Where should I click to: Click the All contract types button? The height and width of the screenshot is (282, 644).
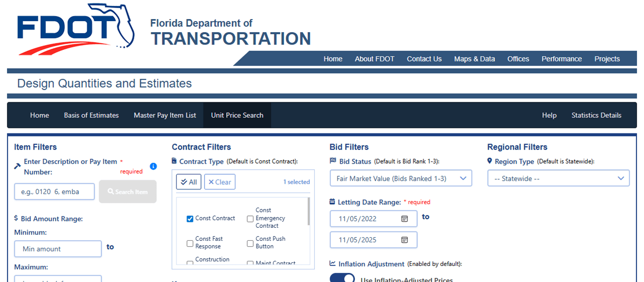(188, 182)
